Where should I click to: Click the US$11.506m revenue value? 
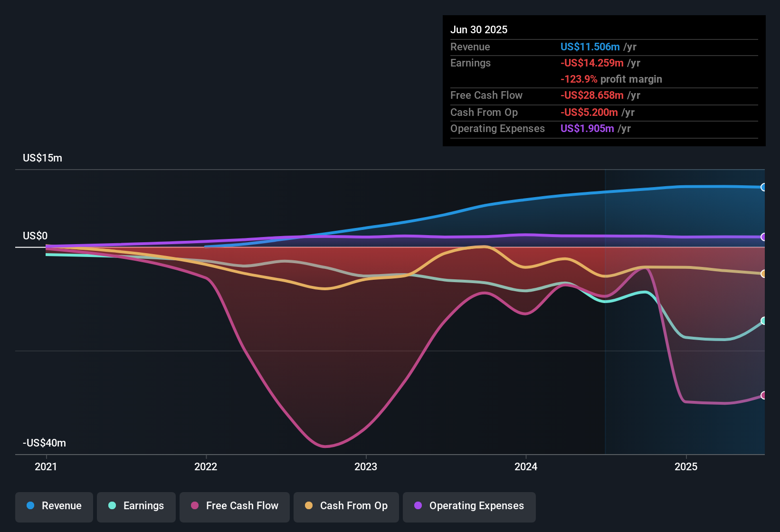pyautogui.click(x=590, y=47)
